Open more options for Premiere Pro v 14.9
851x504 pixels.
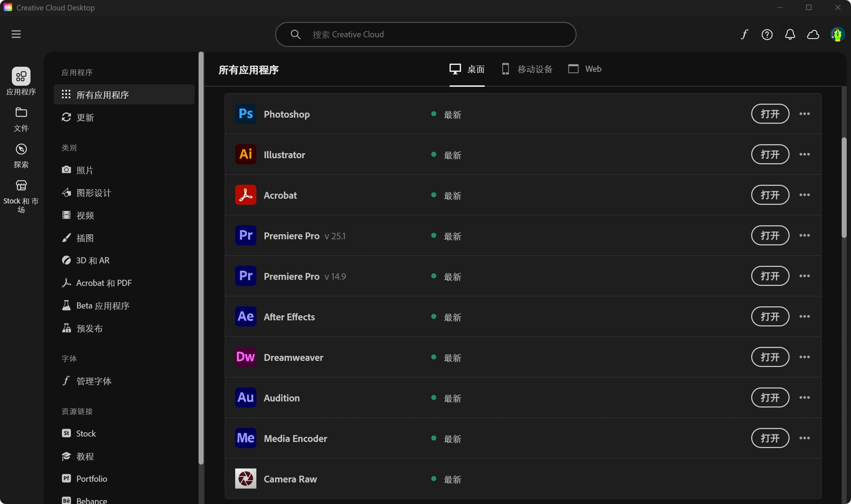point(805,276)
